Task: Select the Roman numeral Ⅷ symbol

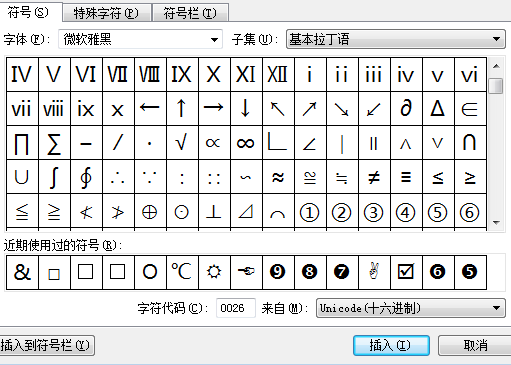Action: [x=150, y=75]
